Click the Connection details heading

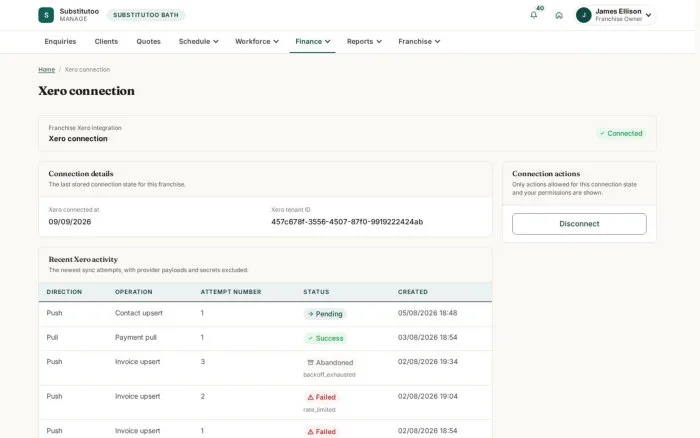pos(81,174)
